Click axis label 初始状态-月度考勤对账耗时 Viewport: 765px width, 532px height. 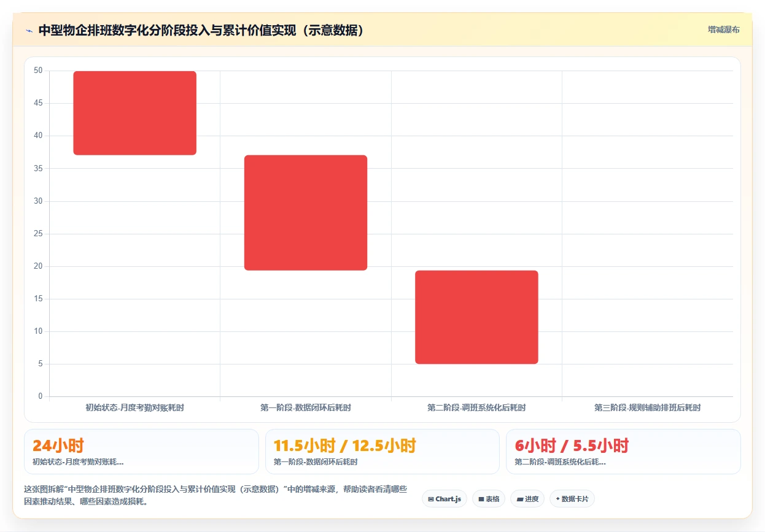pos(134,407)
